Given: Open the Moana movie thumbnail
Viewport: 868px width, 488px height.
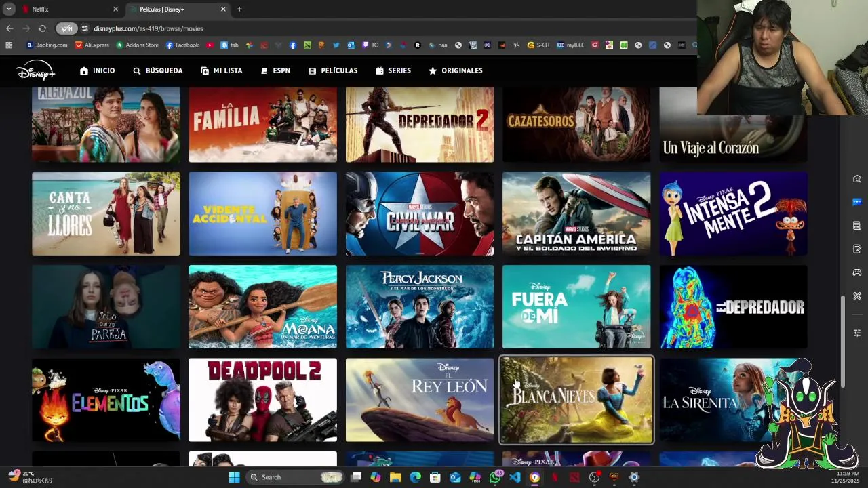Looking at the screenshot, I should point(262,306).
